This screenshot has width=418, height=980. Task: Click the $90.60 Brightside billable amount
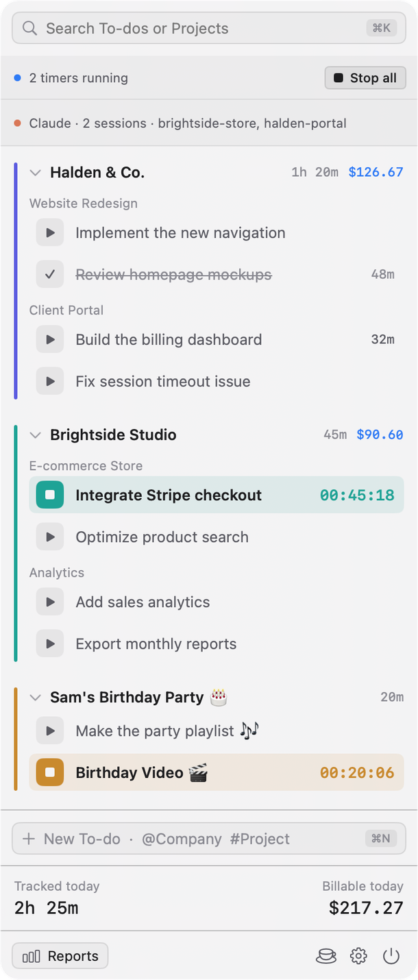coord(380,434)
